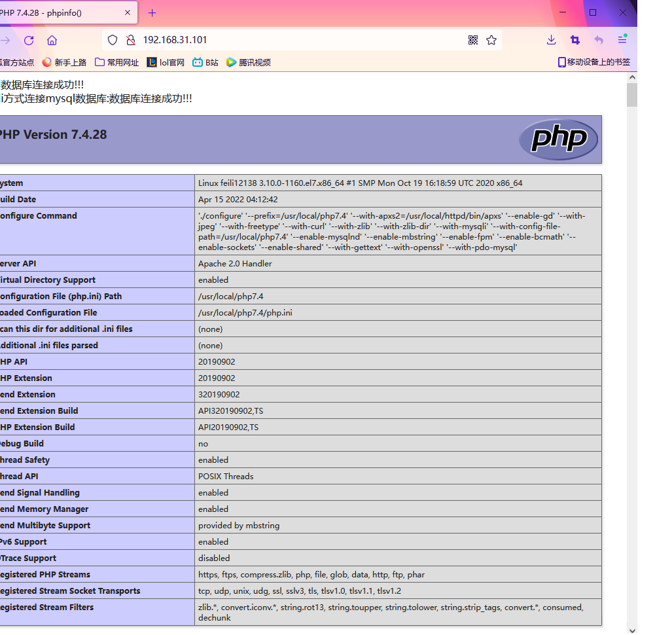Open 移动设备上的书签 folder
Viewport: 672px width, 635px height.
point(593,62)
